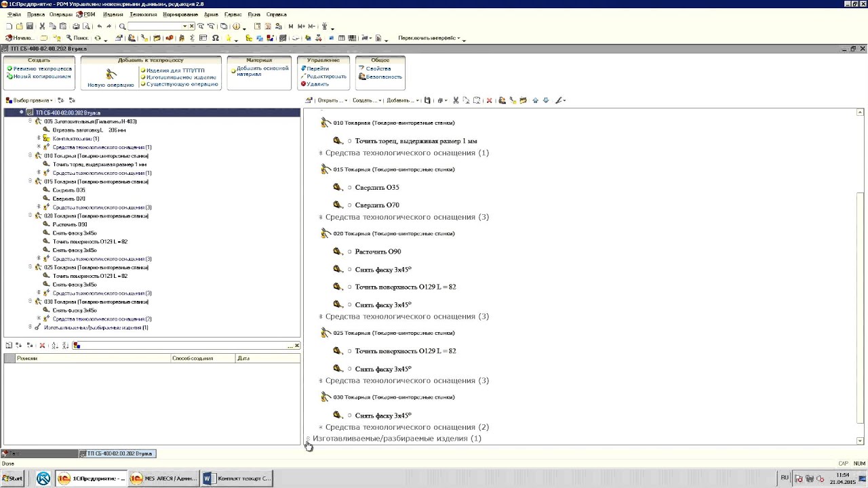Click Добавить основной материал link
Viewport: 868px width, 488px height.
click(x=262, y=71)
